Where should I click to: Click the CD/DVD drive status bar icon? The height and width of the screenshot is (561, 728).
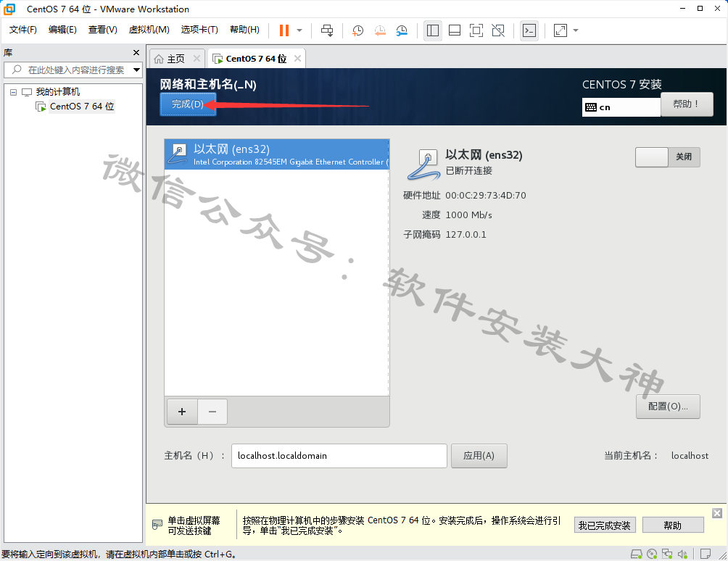[x=652, y=554]
